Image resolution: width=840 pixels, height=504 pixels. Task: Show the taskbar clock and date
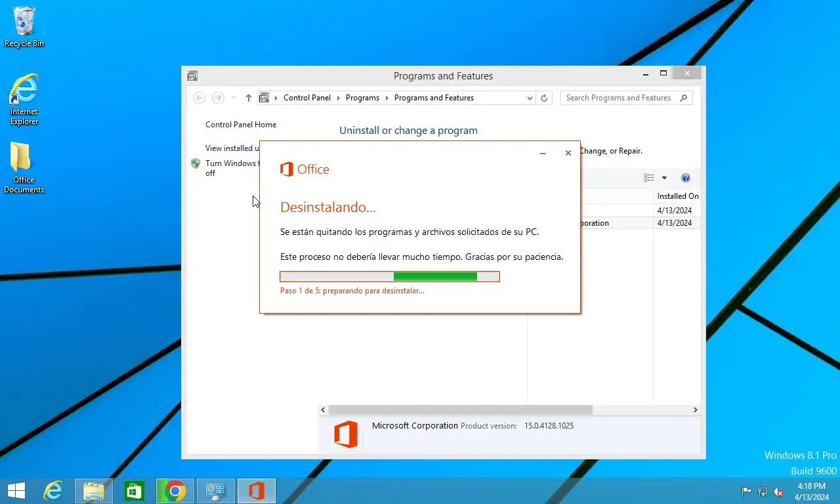(x=811, y=492)
